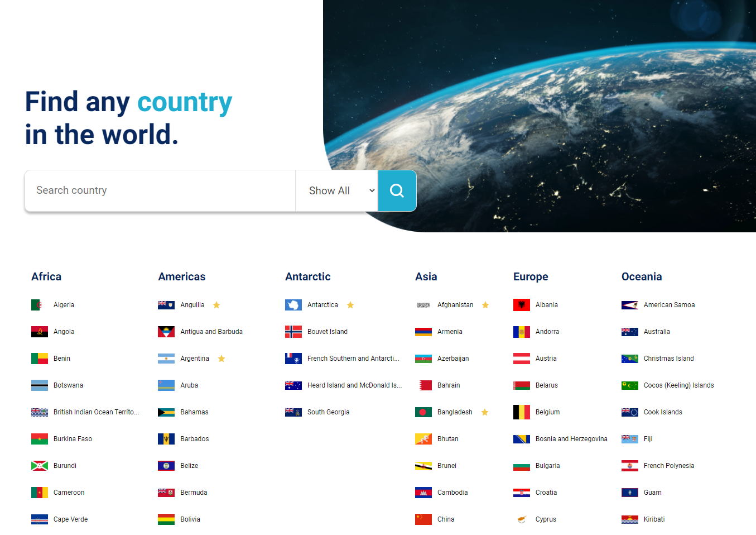Click the Bhutan flag icon

(423, 439)
